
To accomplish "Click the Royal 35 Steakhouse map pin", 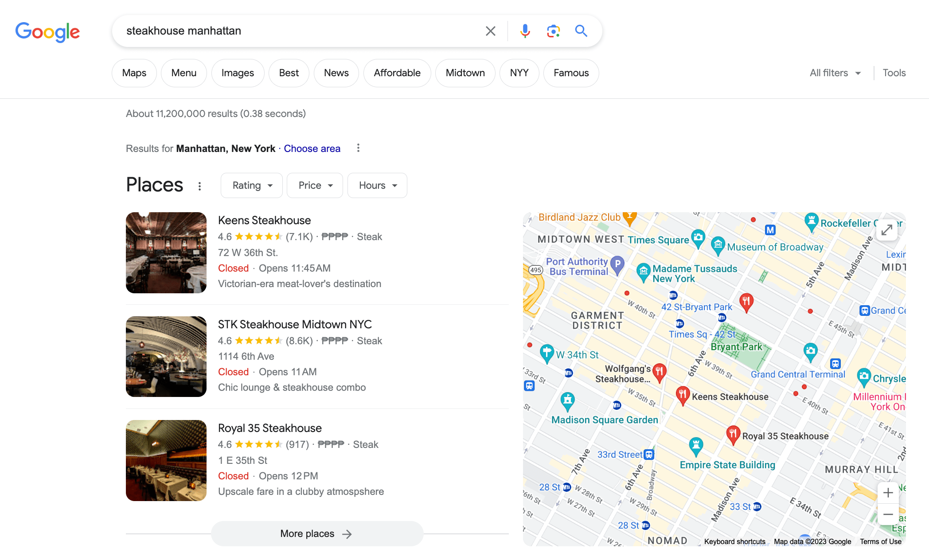I will (x=733, y=435).
